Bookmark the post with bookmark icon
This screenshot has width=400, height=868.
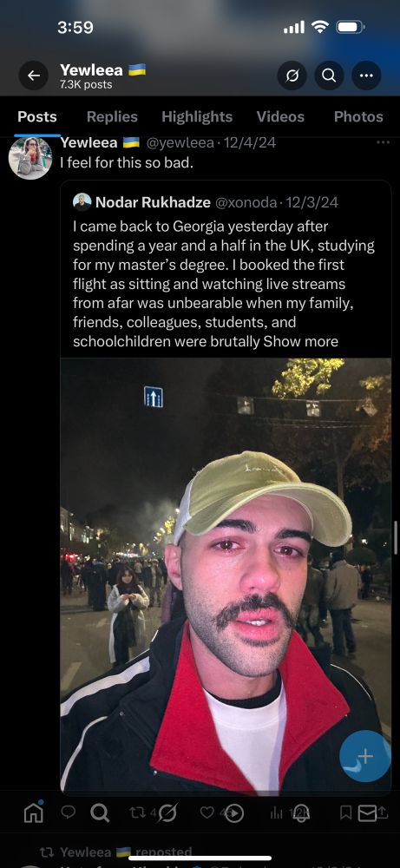point(346,812)
